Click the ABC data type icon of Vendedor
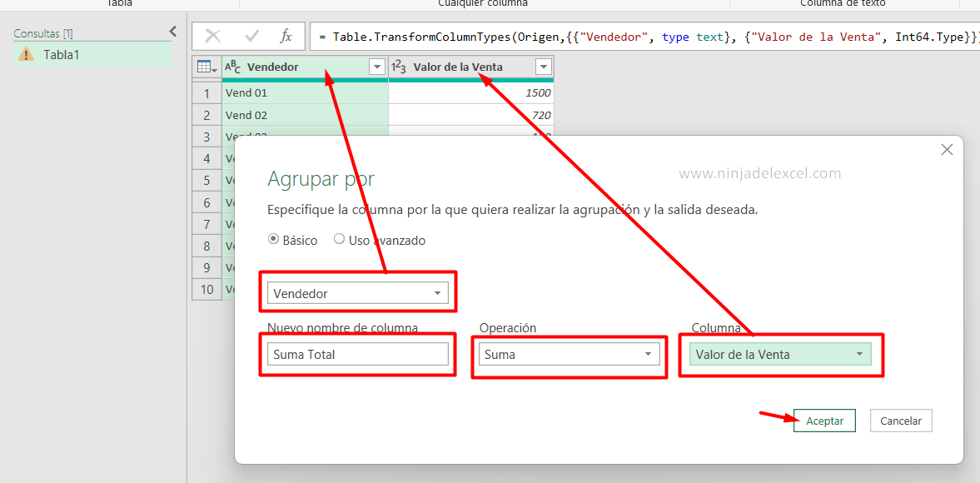 pos(232,67)
